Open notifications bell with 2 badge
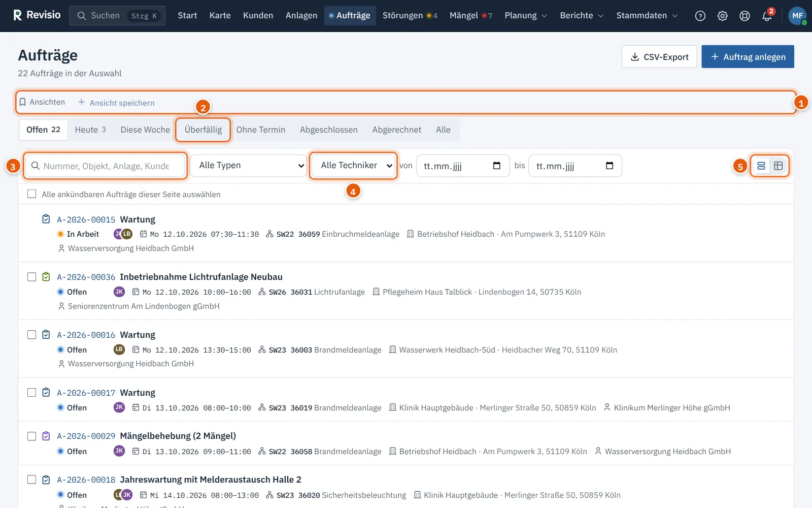 767,16
